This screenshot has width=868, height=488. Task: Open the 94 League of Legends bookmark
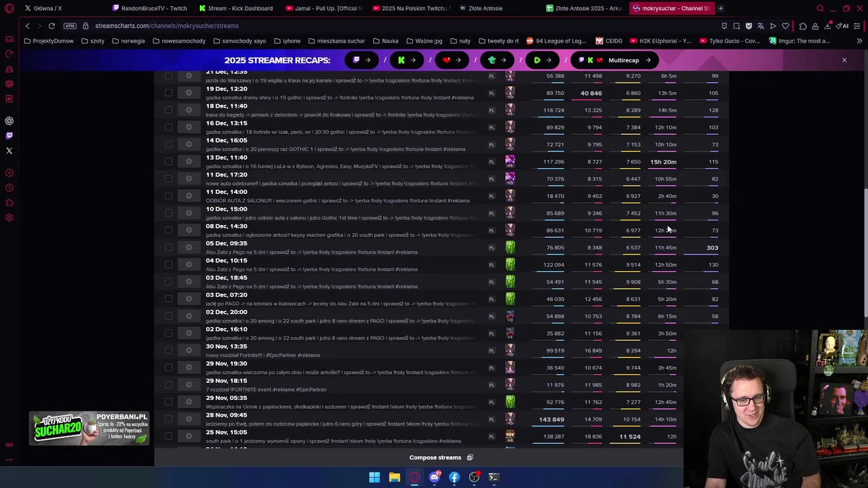point(556,41)
